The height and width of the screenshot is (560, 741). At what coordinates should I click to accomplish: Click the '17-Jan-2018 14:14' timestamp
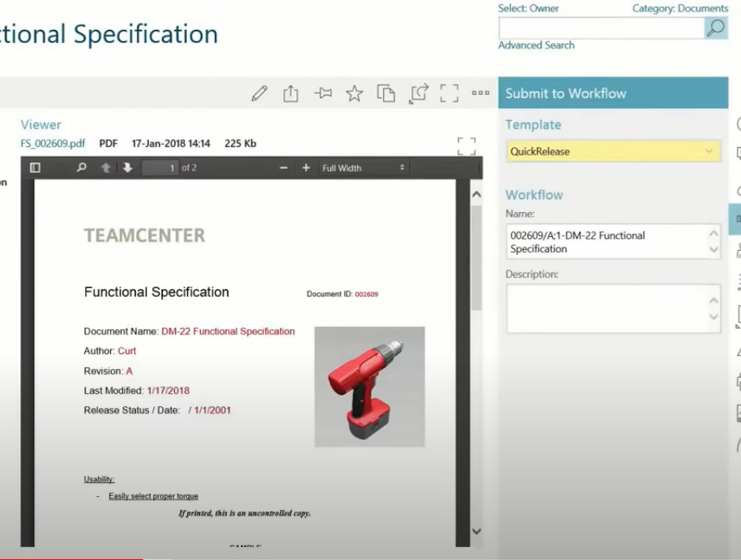coord(171,143)
